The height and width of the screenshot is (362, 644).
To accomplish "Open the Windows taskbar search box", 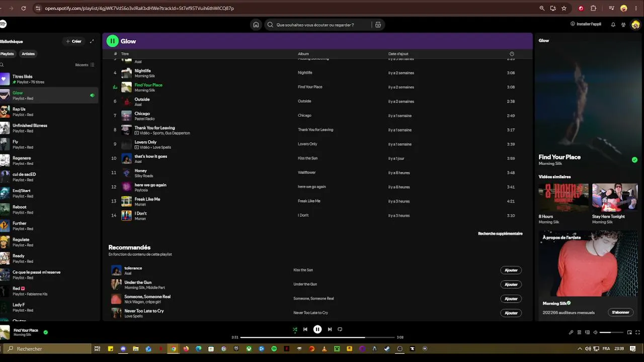I will coord(48,348).
